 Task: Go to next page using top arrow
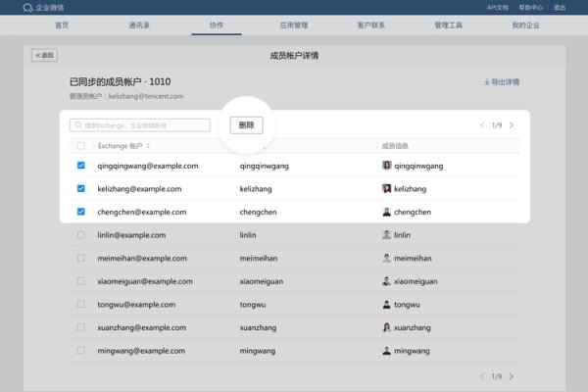point(511,125)
